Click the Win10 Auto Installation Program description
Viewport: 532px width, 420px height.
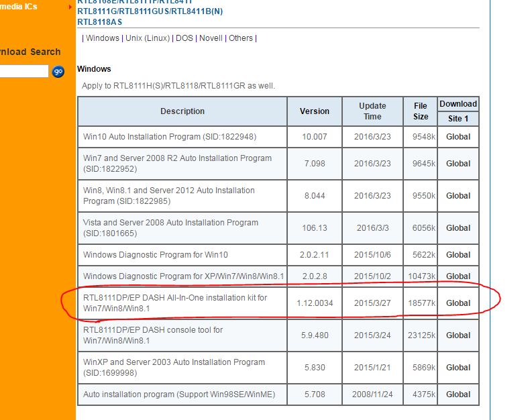coord(170,137)
